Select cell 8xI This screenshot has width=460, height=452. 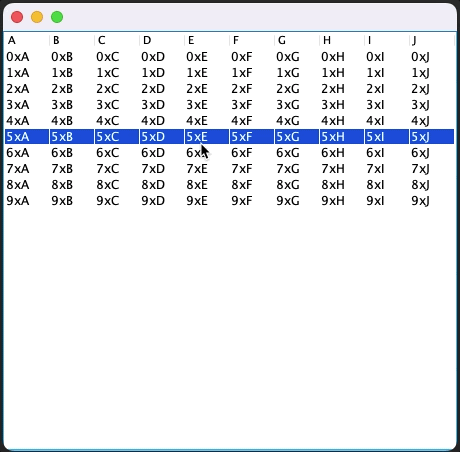pyautogui.click(x=387, y=185)
